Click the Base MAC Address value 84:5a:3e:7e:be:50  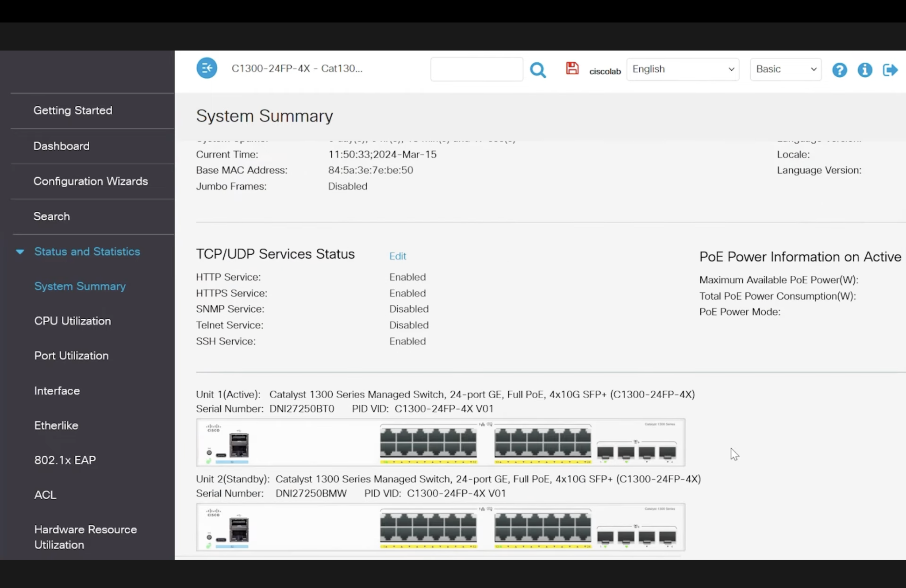coord(370,170)
